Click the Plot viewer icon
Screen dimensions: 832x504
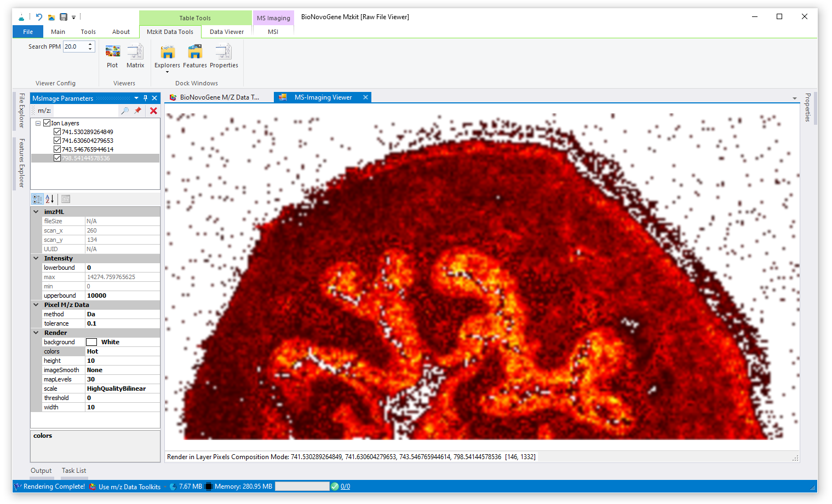tap(113, 53)
